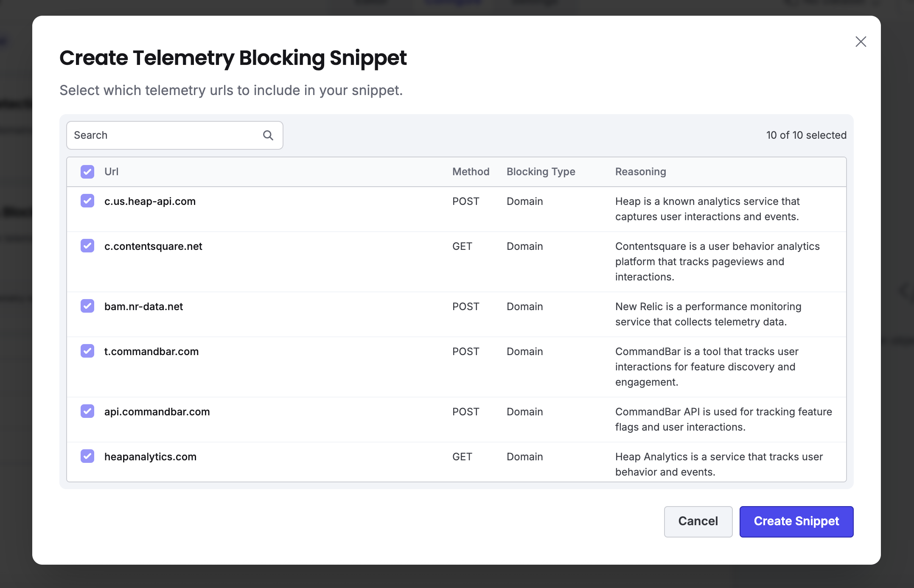
Task: Click POST method in api.commandbar.com row
Action: pos(465,412)
